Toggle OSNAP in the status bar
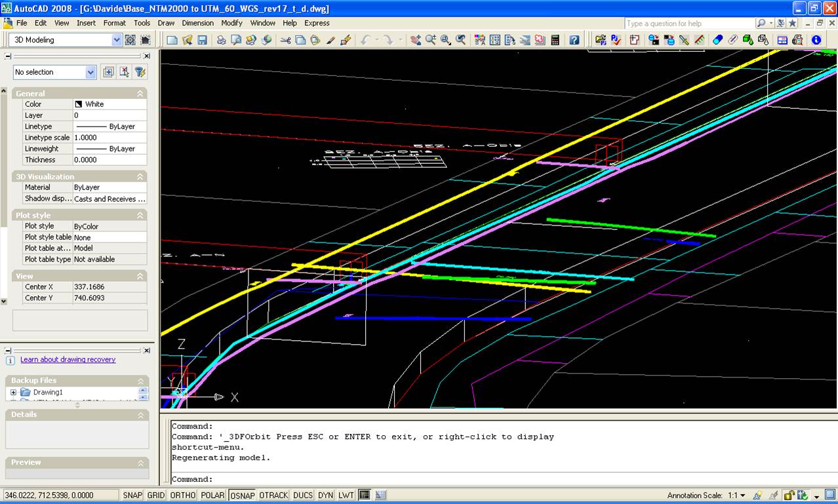This screenshot has width=838, height=504. [242, 495]
